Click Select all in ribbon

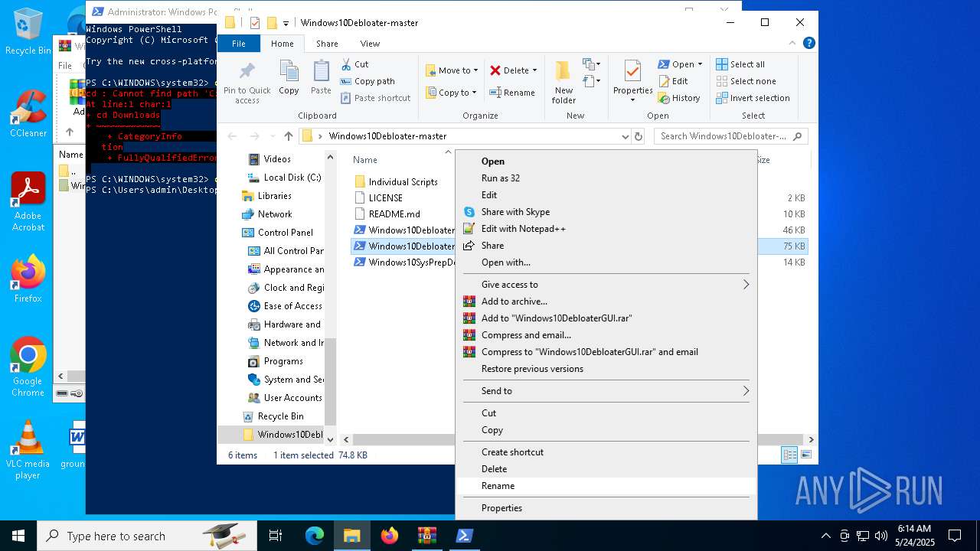click(x=740, y=64)
